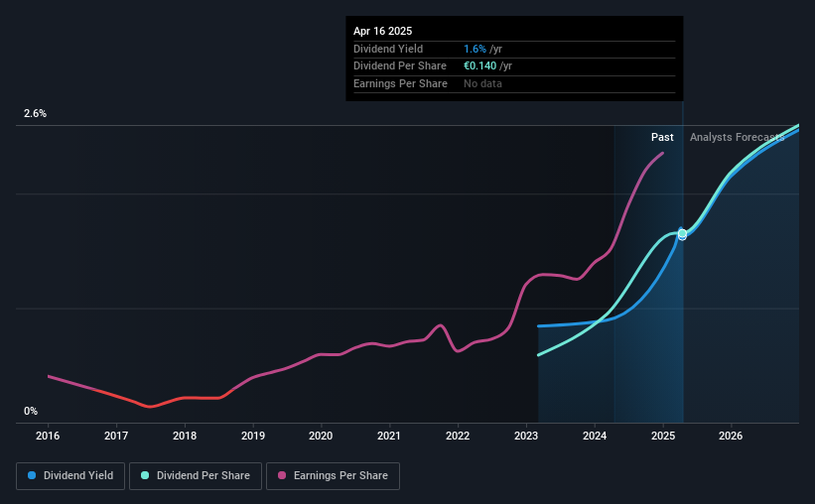Click the 2017 x-axis label
Viewport: 815px width, 504px height.
[116, 436]
